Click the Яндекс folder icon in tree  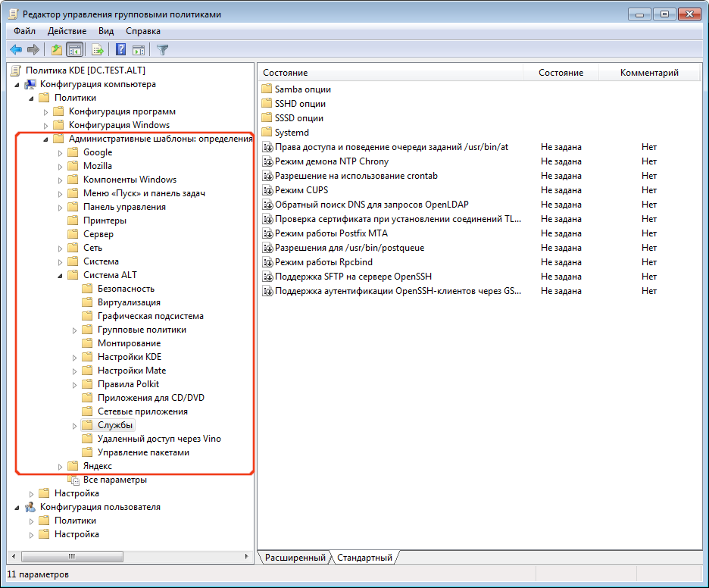click(x=73, y=466)
